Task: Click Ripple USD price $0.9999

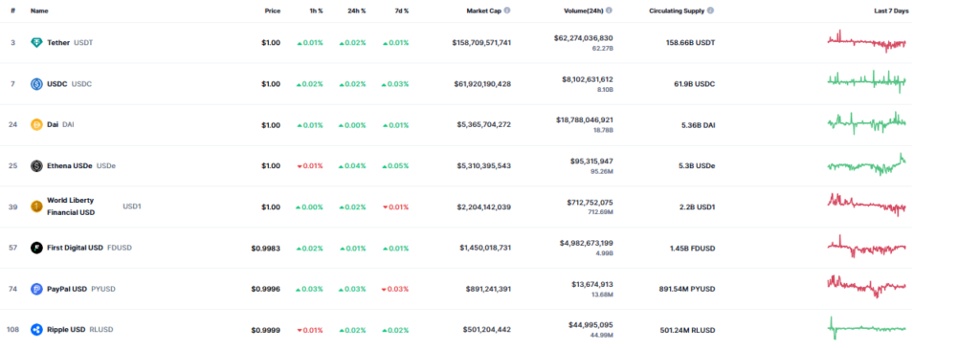Action: (266, 329)
